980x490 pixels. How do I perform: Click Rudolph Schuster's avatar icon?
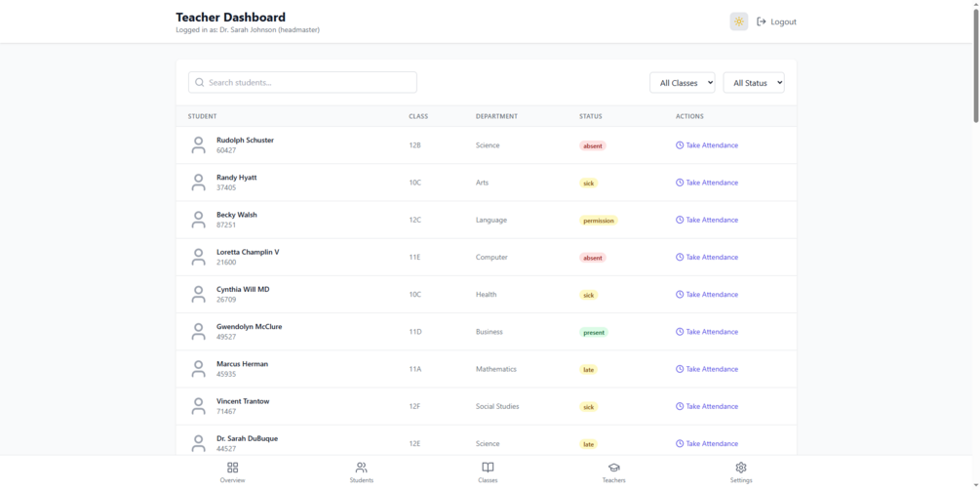click(x=199, y=145)
